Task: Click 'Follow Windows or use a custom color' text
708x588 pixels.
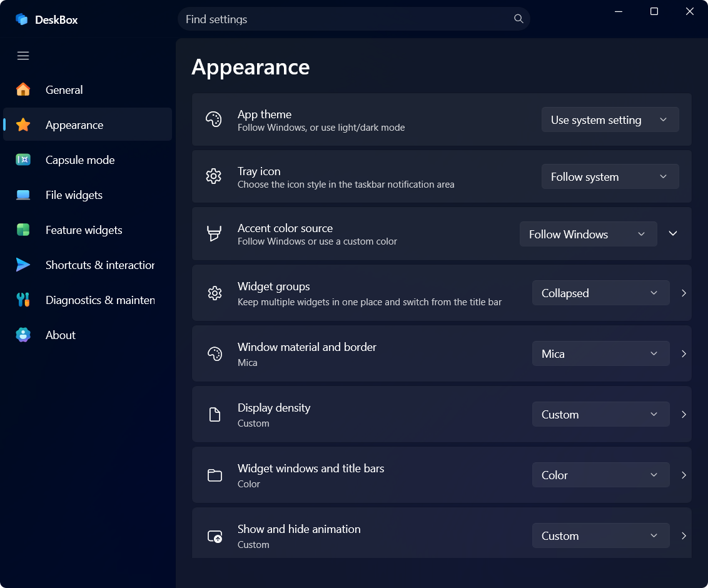Action: 317,241
